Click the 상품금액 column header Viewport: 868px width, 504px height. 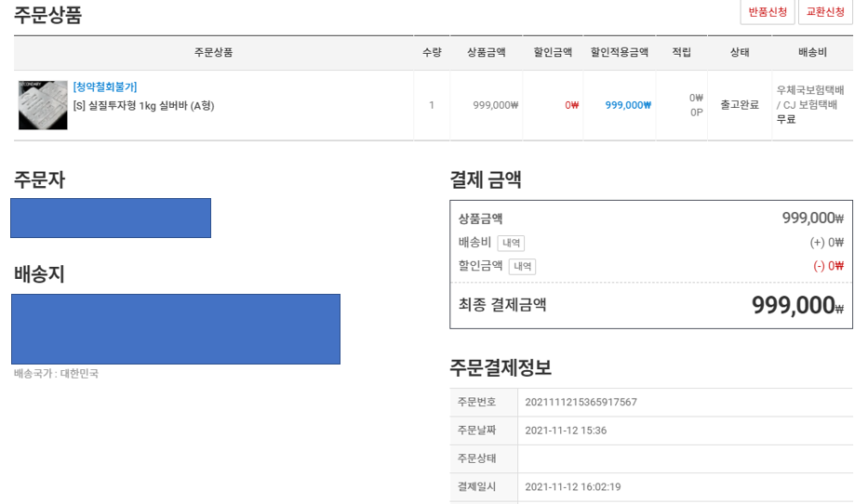tap(486, 52)
